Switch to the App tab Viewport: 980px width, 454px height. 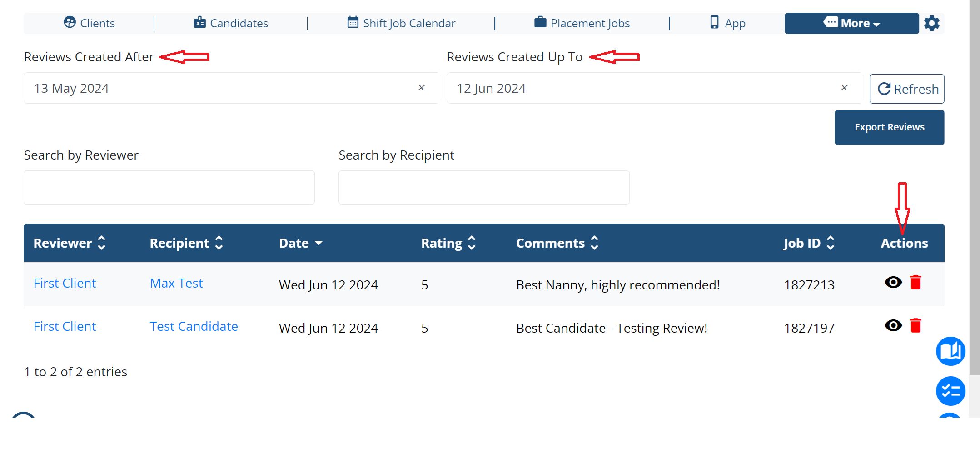(x=727, y=23)
